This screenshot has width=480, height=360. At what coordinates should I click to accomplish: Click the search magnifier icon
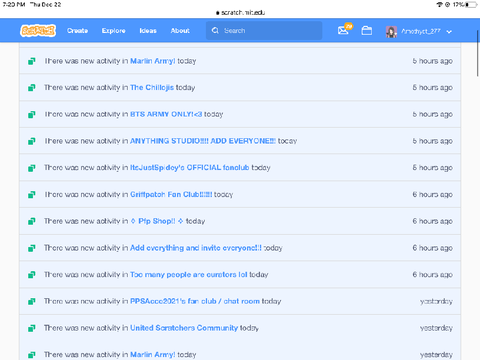point(215,31)
